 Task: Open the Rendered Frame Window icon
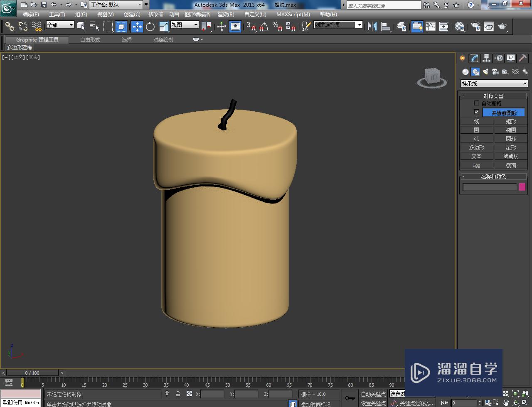pyautogui.click(x=489, y=27)
